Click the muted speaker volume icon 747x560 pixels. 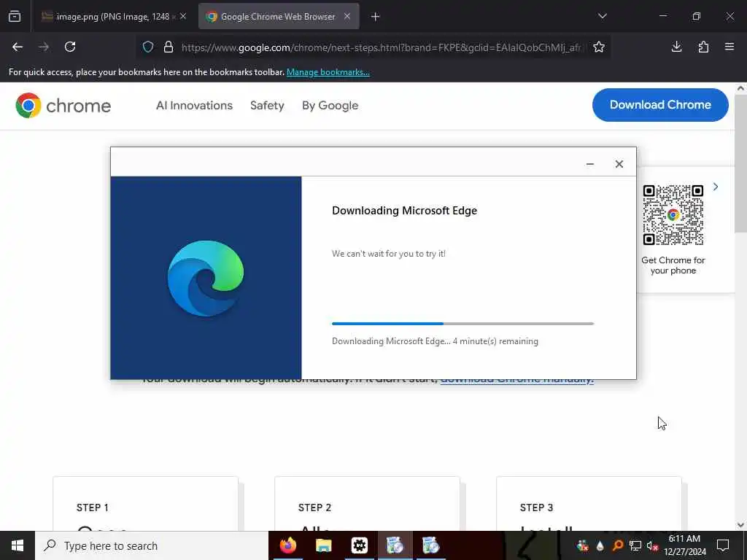pos(653,545)
